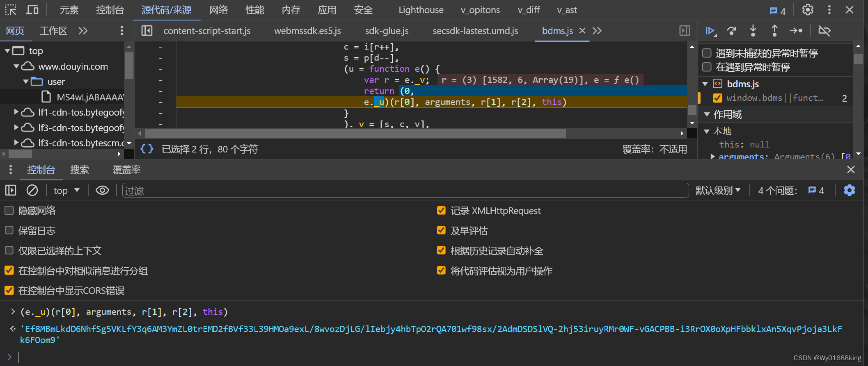Show the console sidebar icon
The image size is (868, 366).
click(11, 190)
